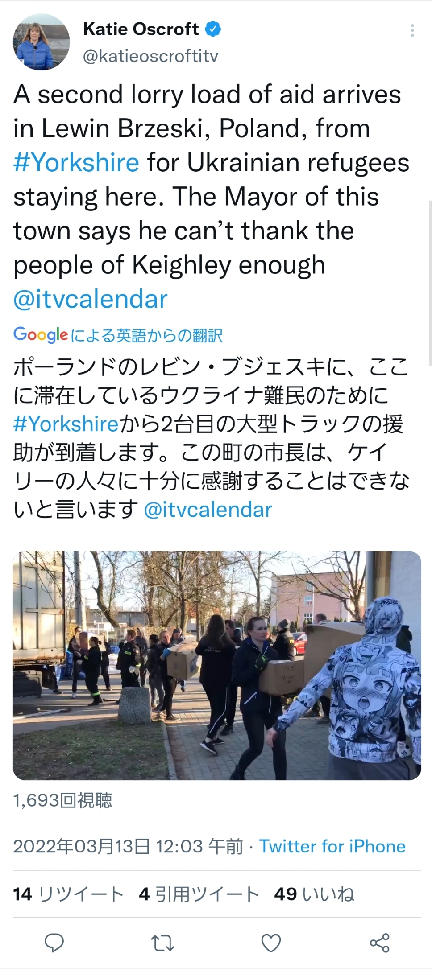The image size is (432, 980).
Task: Tap the blue verified badge
Action: coord(213,29)
